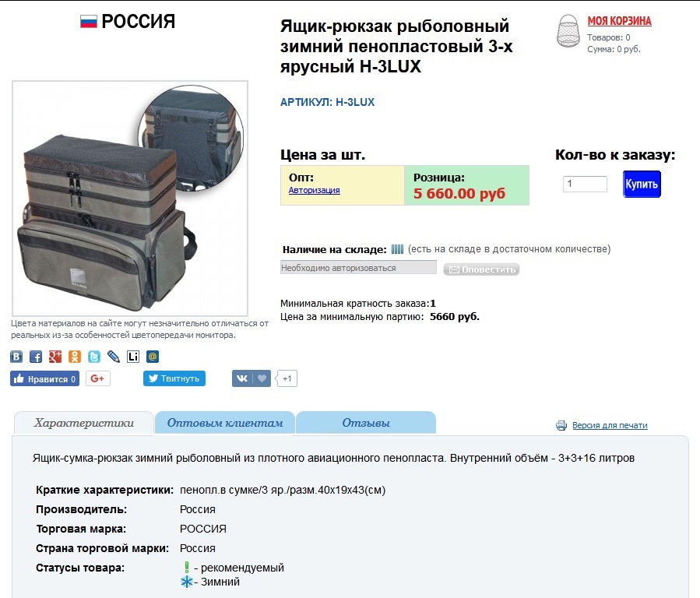Focus the order quantity input field
The height and width of the screenshot is (598, 700).
(x=585, y=184)
